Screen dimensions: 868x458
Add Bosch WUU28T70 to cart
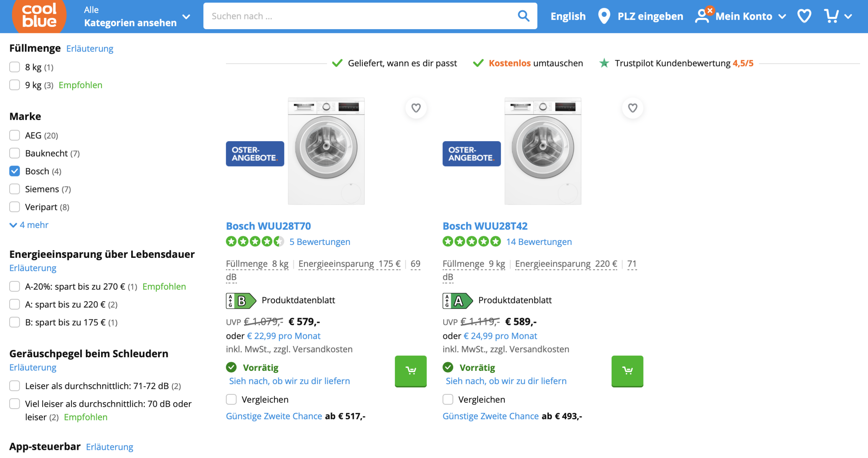[410, 370]
